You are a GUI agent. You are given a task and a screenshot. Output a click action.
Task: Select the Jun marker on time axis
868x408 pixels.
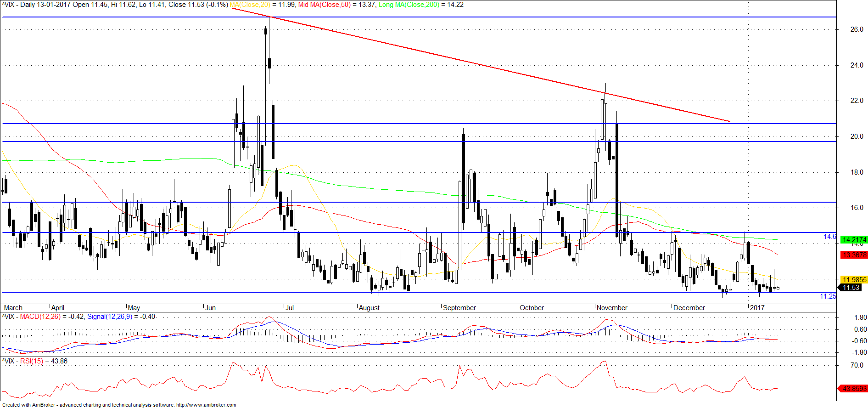tap(210, 308)
